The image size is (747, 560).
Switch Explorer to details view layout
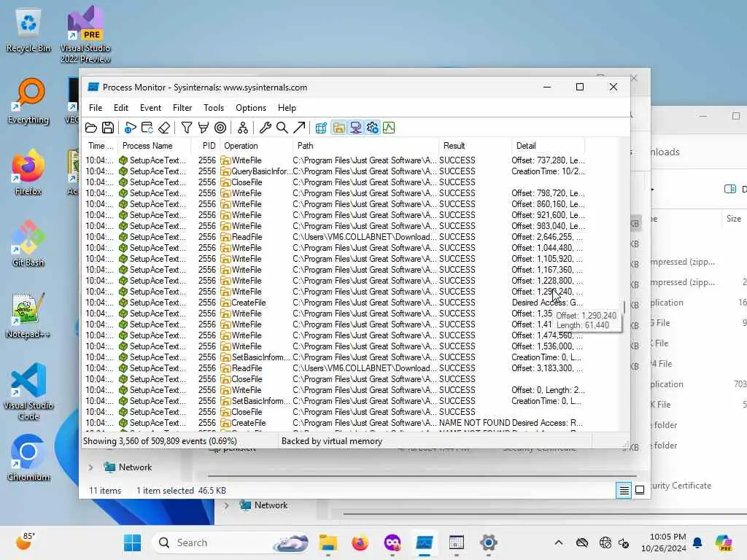(624, 490)
